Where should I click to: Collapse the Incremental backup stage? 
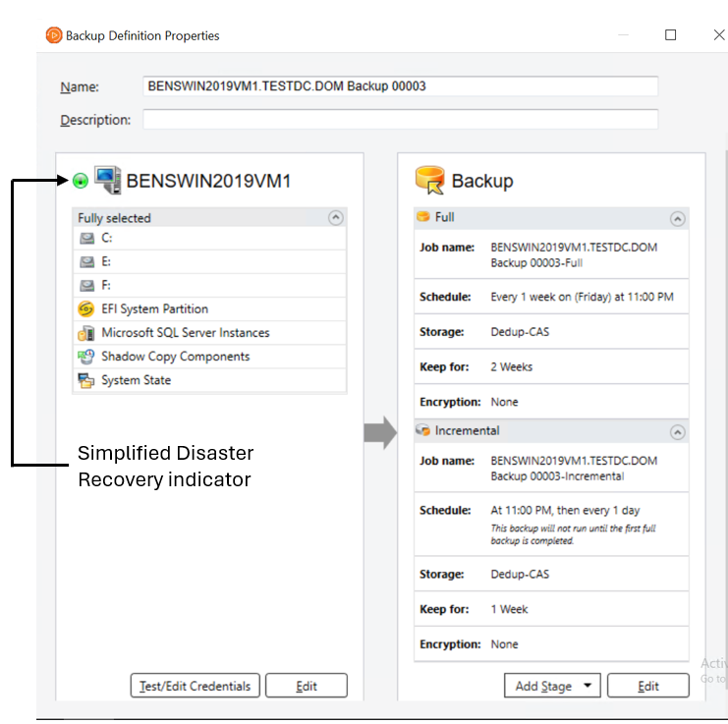point(678,432)
